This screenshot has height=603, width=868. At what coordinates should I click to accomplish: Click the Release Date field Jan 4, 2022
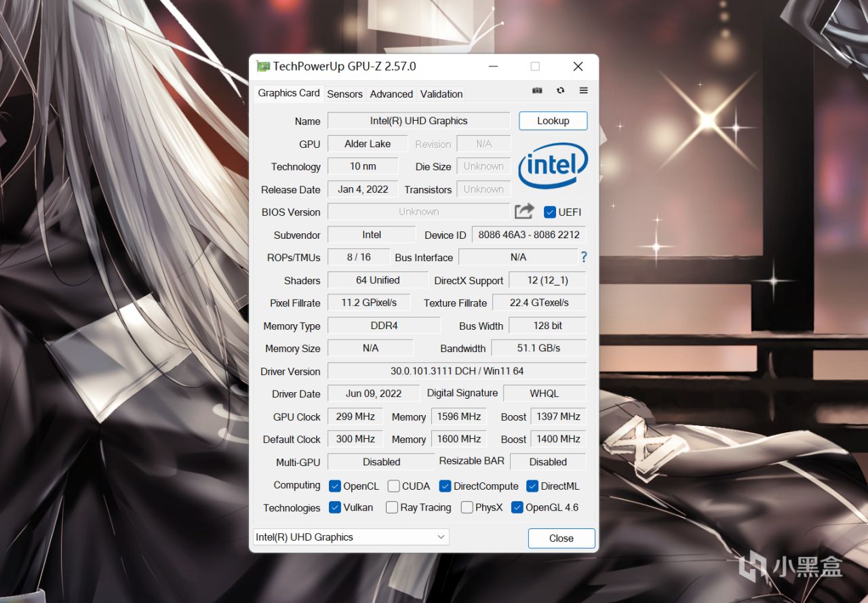363,189
